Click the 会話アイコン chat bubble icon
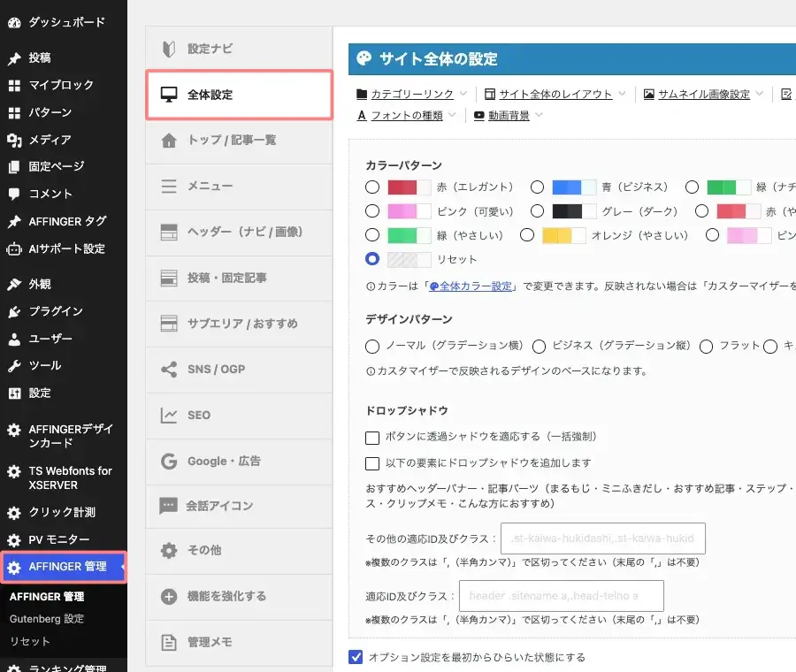 (168, 506)
